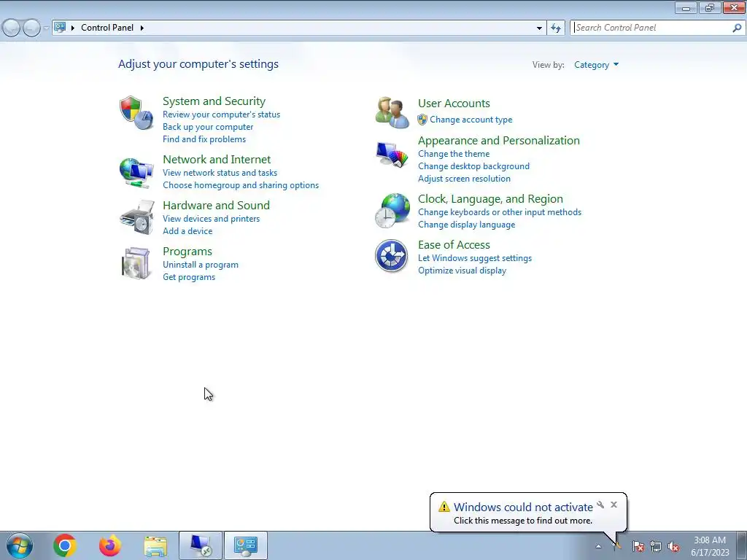Open Network and Internet heading
The image size is (747, 560).
pos(217,159)
